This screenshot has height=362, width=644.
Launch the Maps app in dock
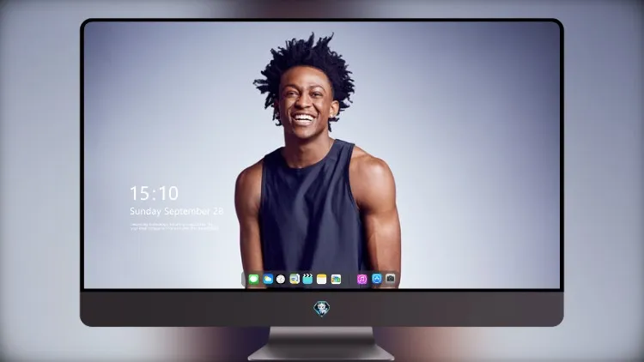coord(295,279)
